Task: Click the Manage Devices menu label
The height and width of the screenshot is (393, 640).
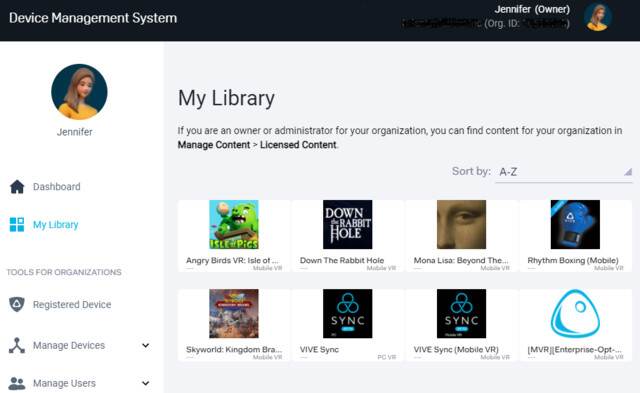Action: coord(69,345)
